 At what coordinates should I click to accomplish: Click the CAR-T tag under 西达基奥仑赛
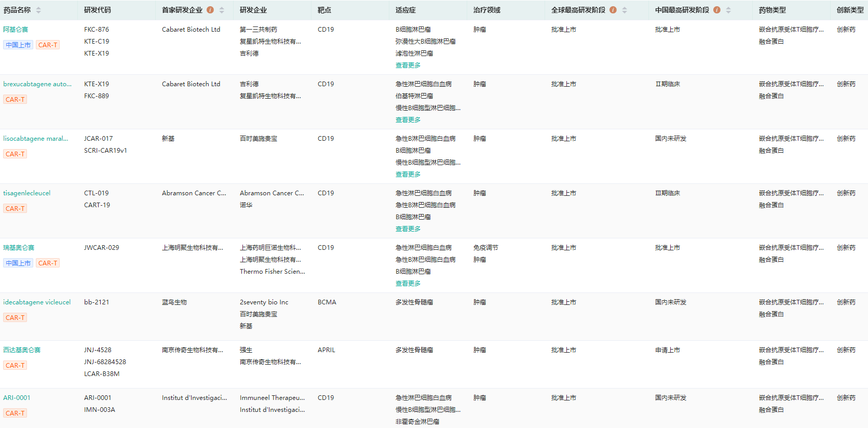15,366
